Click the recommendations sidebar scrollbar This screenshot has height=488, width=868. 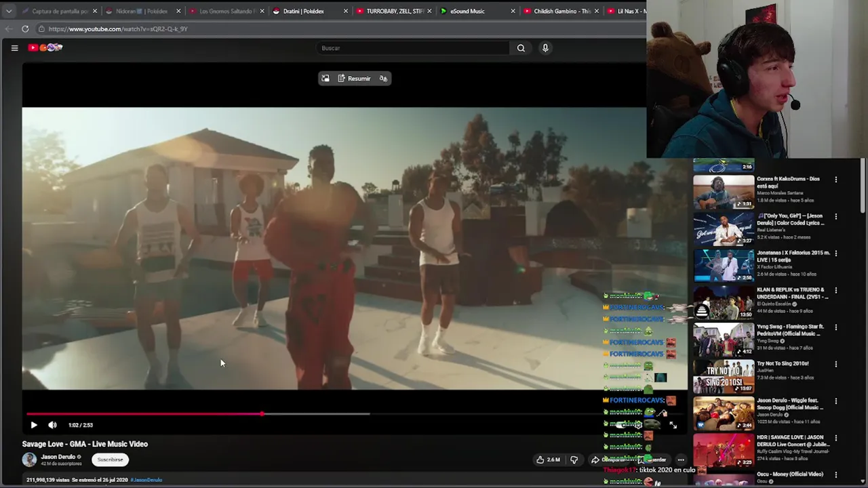862,186
